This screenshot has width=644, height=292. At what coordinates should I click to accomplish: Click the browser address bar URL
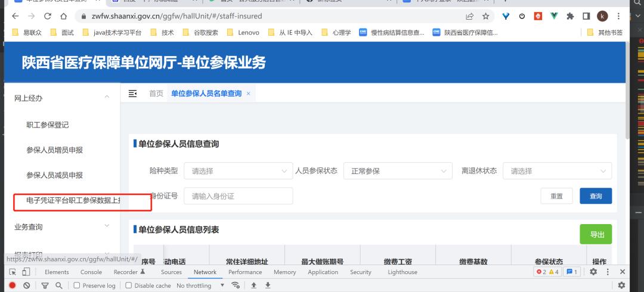coord(177,17)
